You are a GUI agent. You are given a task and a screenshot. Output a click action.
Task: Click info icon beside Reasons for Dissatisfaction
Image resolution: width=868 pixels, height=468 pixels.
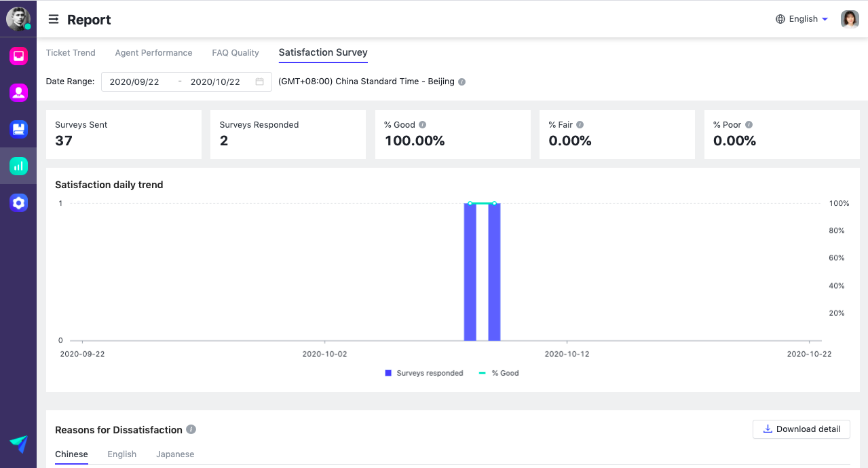[191, 429]
